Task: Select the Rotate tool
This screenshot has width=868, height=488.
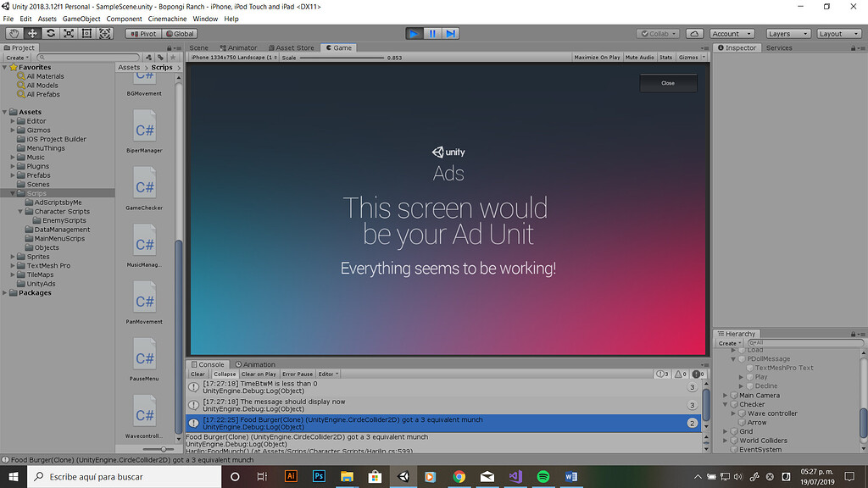Action: 50,33
